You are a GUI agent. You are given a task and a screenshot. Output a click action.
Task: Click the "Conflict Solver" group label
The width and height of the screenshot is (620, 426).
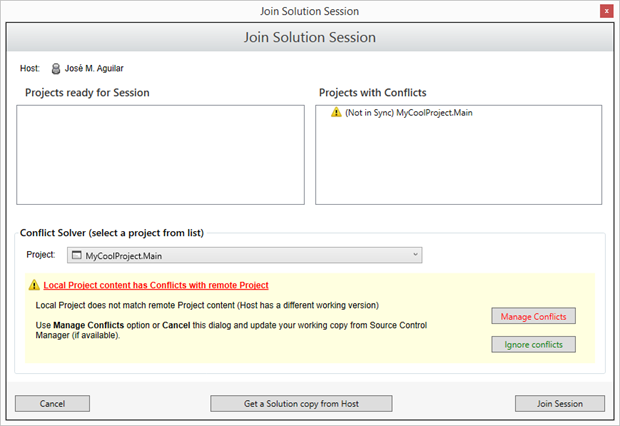(x=112, y=233)
